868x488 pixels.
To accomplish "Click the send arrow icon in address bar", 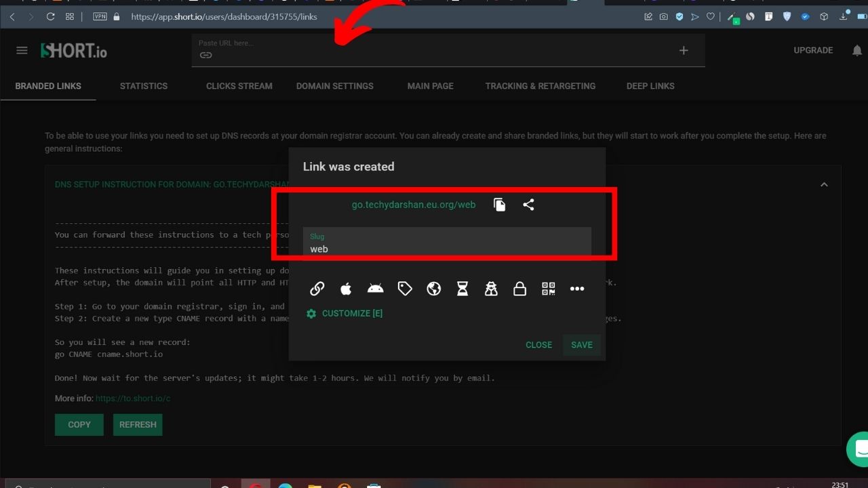I will point(695,16).
